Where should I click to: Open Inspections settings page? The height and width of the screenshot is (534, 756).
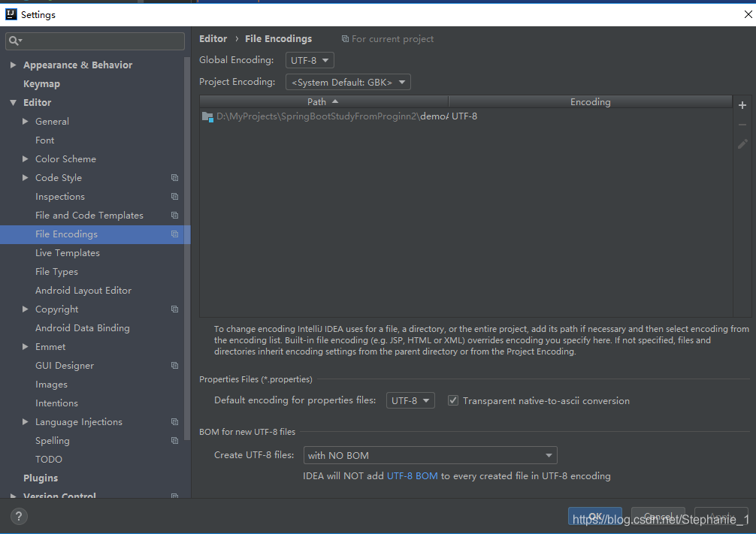(x=60, y=197)
